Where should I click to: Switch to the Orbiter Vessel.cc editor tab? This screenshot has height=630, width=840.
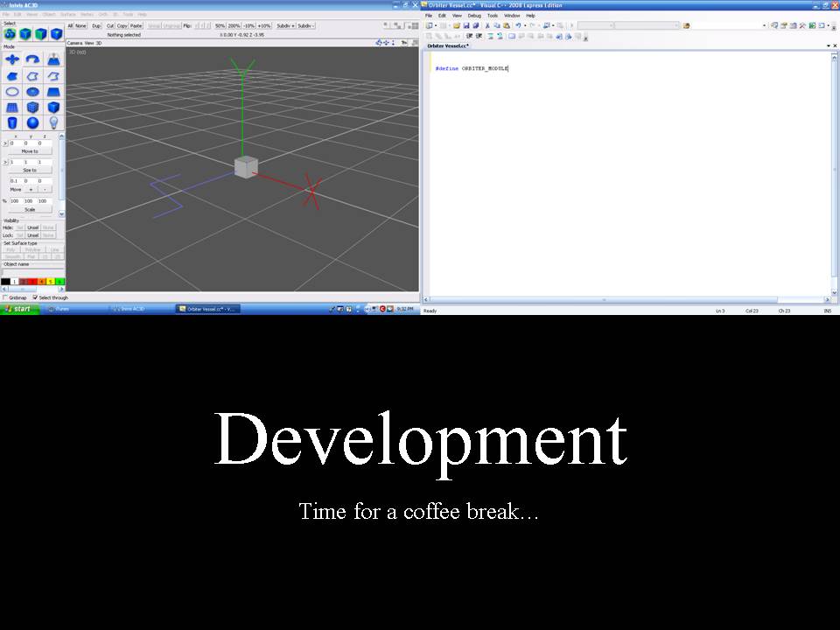448,46
